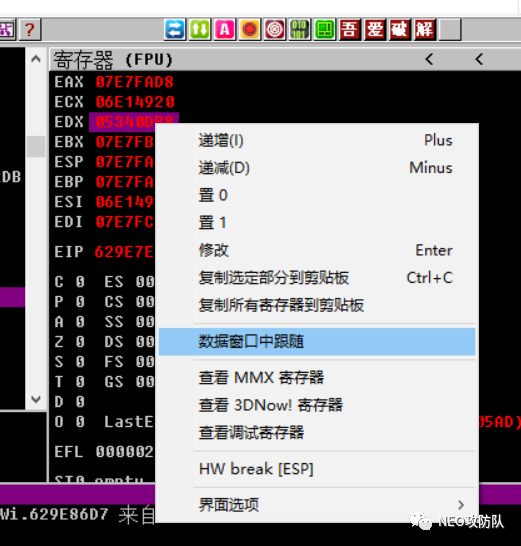Click the red 吾 toolbar button

[350, 30]
